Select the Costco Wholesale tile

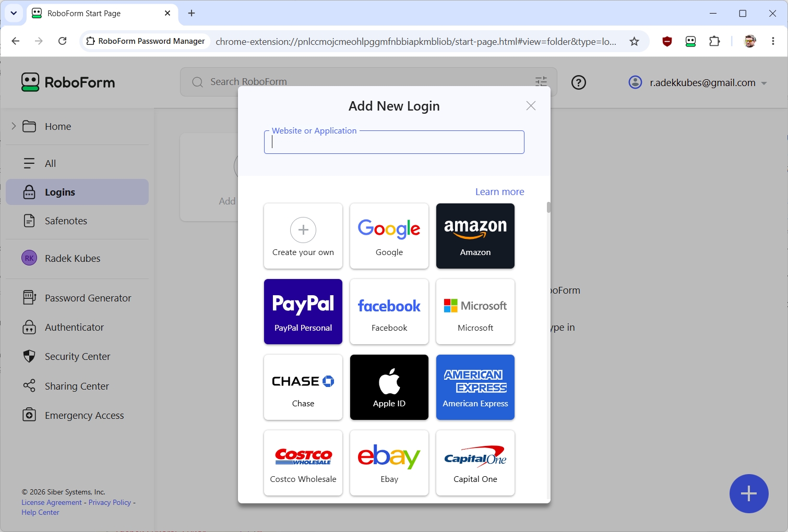coord(303,463)
